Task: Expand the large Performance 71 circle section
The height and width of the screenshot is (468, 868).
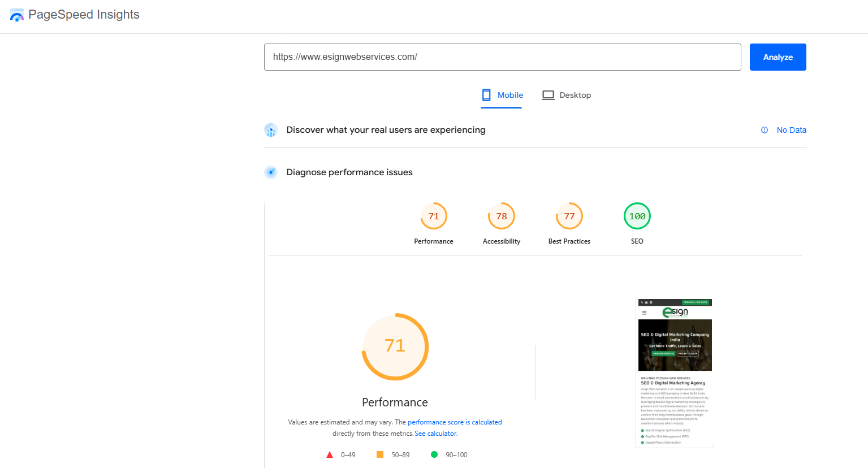Action: [395, 346]
